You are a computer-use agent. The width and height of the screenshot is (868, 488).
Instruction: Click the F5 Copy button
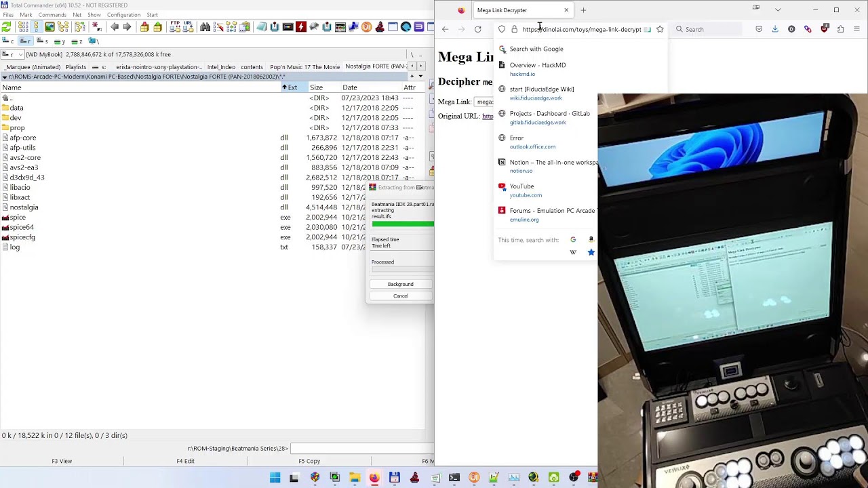tap(309, 461)
